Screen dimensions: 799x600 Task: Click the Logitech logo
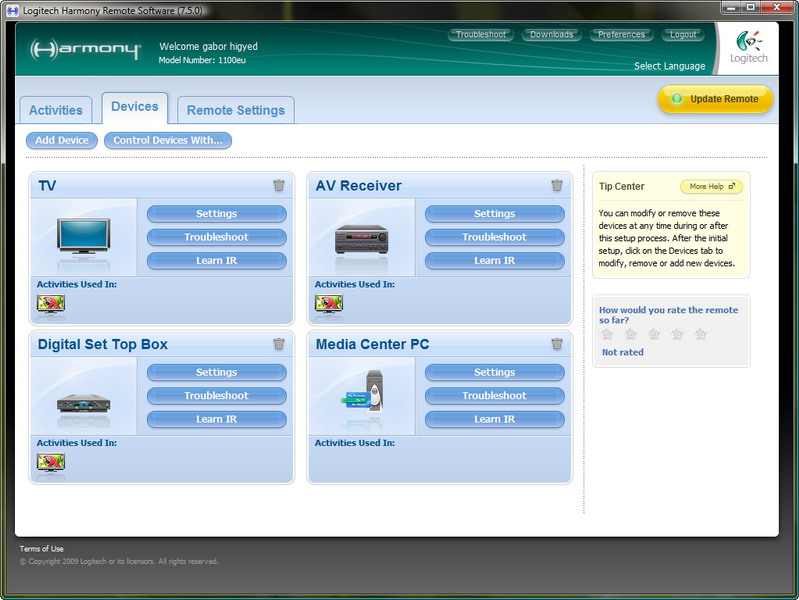point(751,48)
